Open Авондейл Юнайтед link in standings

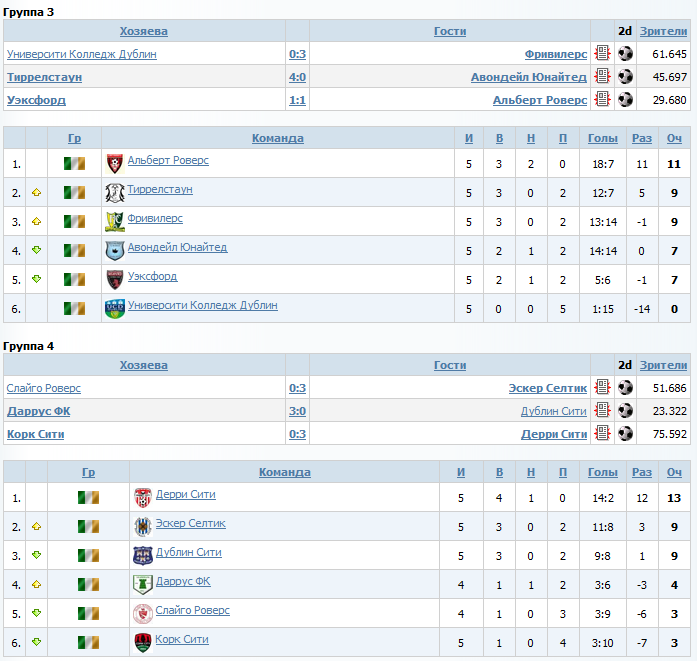click(177, 247)
